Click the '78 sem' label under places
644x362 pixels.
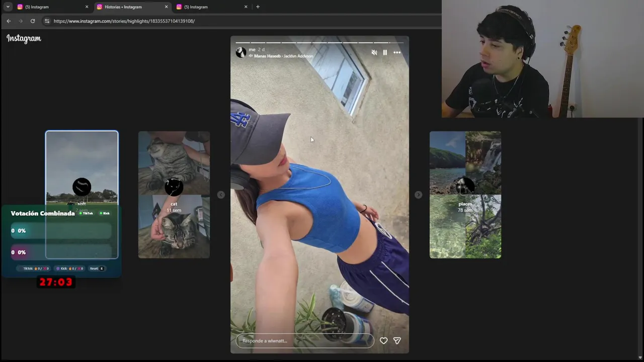click(x=465, y=210)
